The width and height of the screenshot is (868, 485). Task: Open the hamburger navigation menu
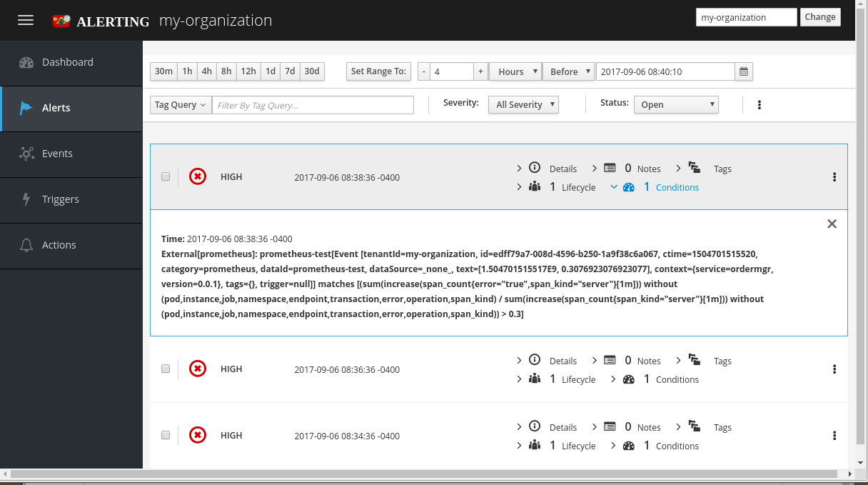tap(26, 20)
